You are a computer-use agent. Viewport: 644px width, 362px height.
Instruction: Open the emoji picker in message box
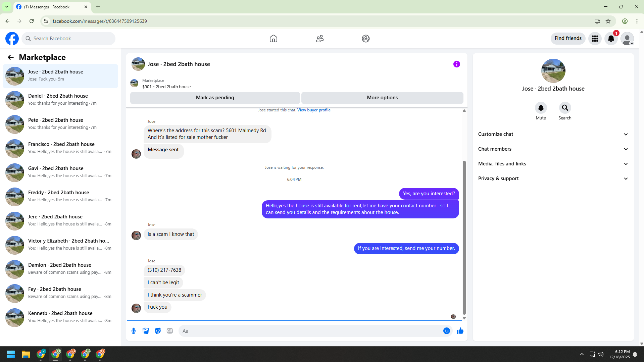pos(447,331)
